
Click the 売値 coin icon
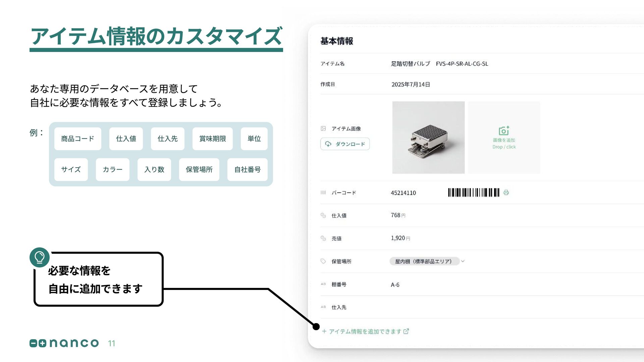323,238
